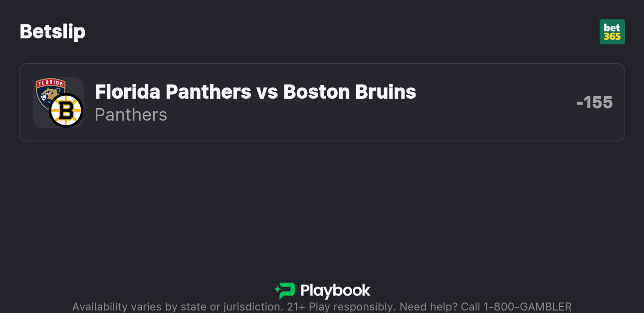Image resolution: width=644 pixels, height=313 pixels.
Task: Click "Boston Bruins" in the matchup title
Action: tap(349, 92)
